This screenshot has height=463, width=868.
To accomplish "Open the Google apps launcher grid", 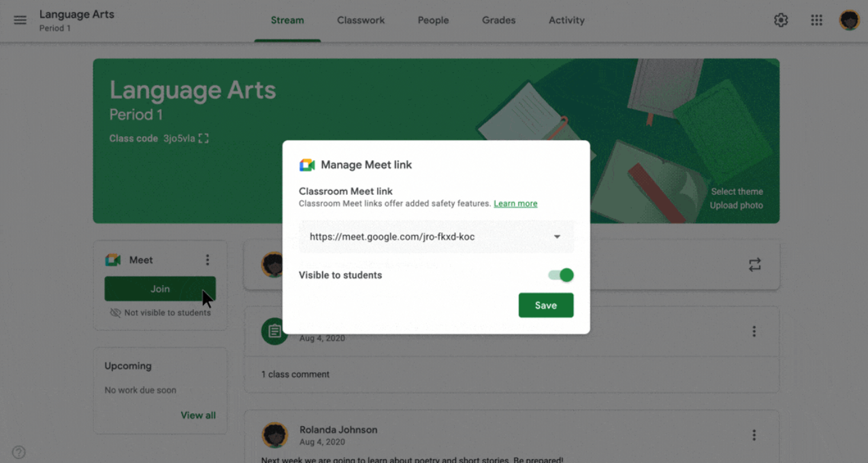I will coord(816,20).
